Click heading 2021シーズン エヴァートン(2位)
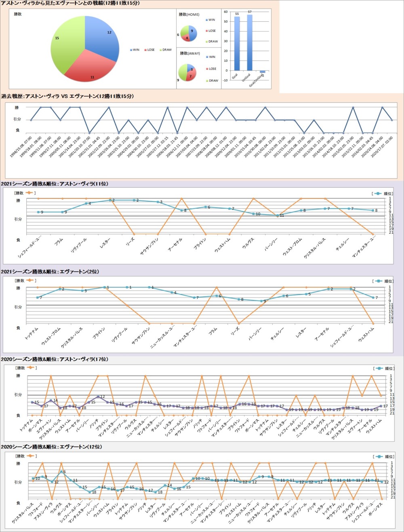The width and height of the screenshot is (404, 532). pyautogui.click(x=50, y=272)
